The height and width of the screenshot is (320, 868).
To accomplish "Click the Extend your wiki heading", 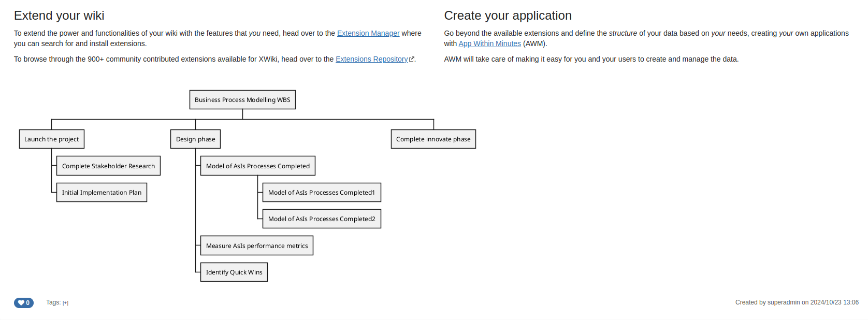I will coord(59,16).
